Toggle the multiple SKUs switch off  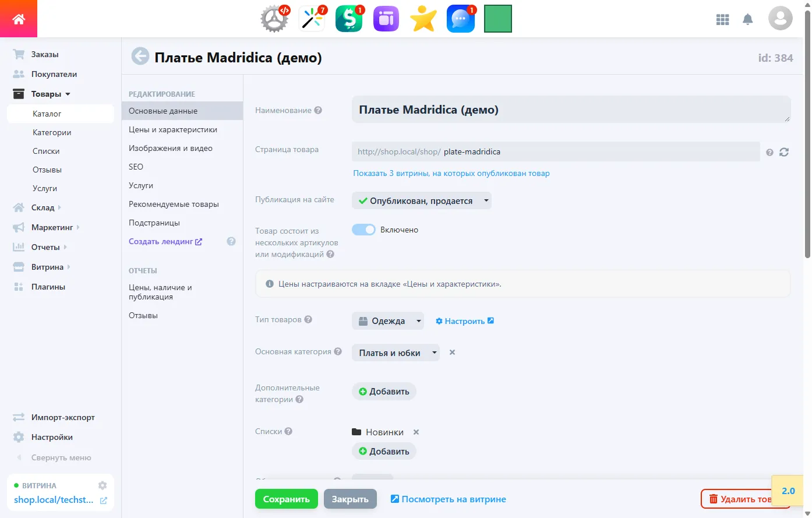[x=363, y=230]
